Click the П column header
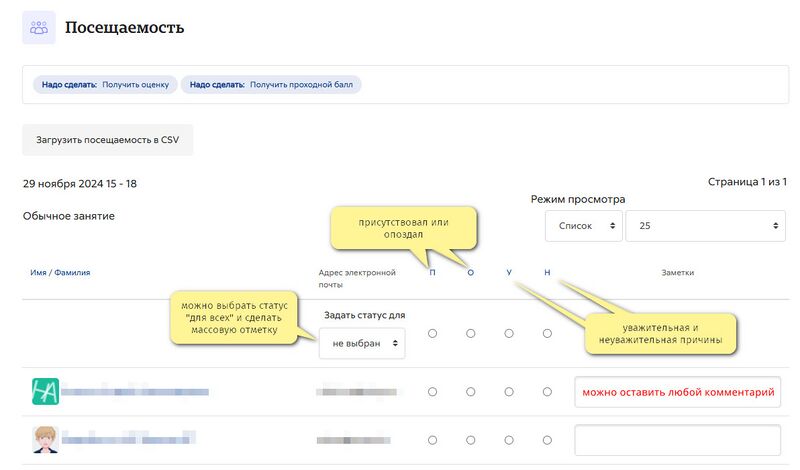 coord(432,273)
